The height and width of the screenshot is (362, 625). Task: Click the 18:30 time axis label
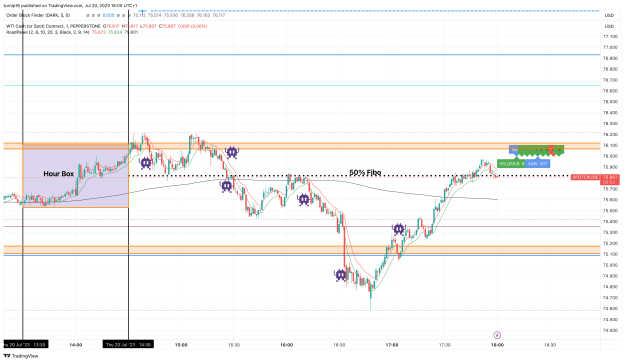coord(550,345)
